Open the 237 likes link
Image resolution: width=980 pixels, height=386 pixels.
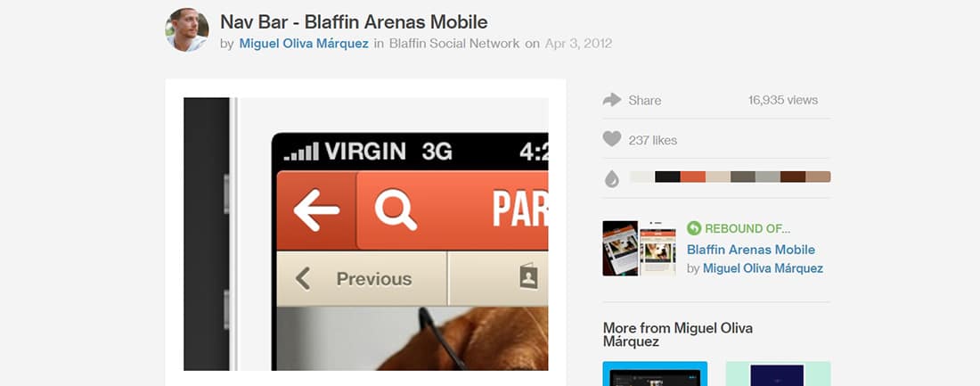653,140
